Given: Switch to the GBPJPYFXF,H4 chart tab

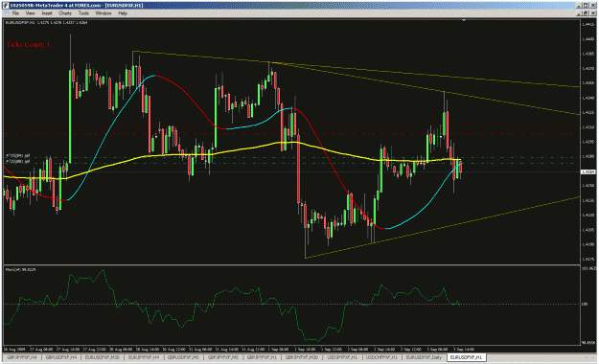Looking at the screenshot, I should point(22,357).
